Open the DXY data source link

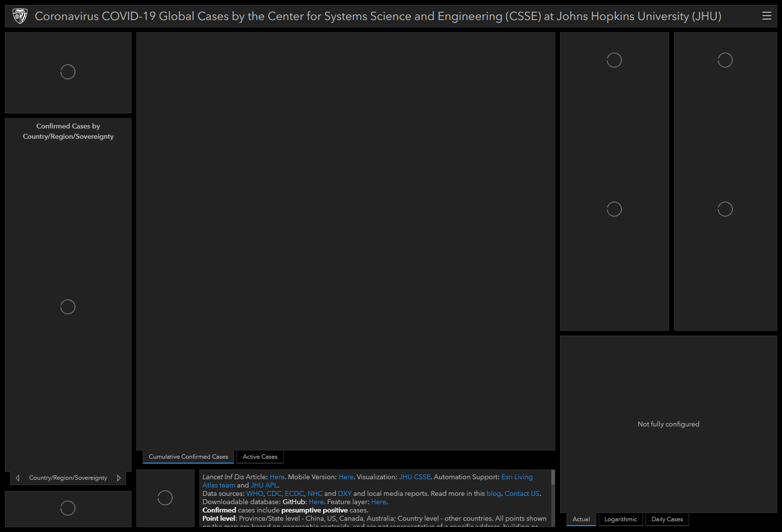345,493
